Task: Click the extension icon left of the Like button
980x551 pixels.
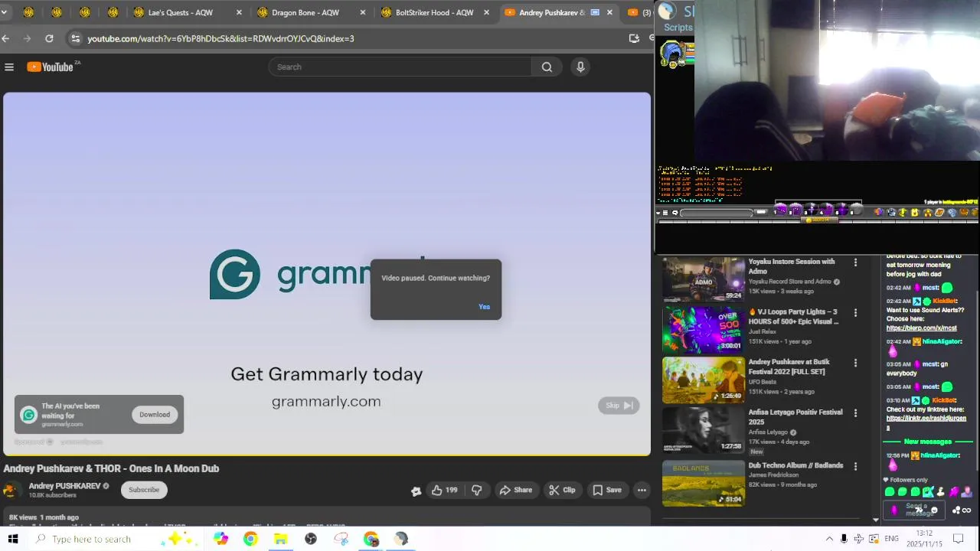Action: coord(416,491)
